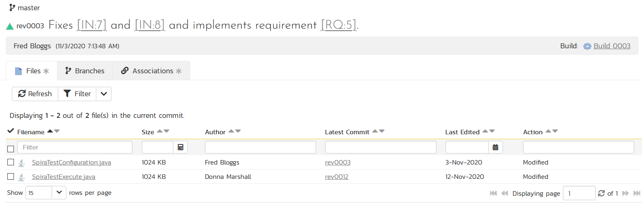Screen dimensions: 644x219
Task: Open the Last Edited calendar picker
Action: (495, 147)
